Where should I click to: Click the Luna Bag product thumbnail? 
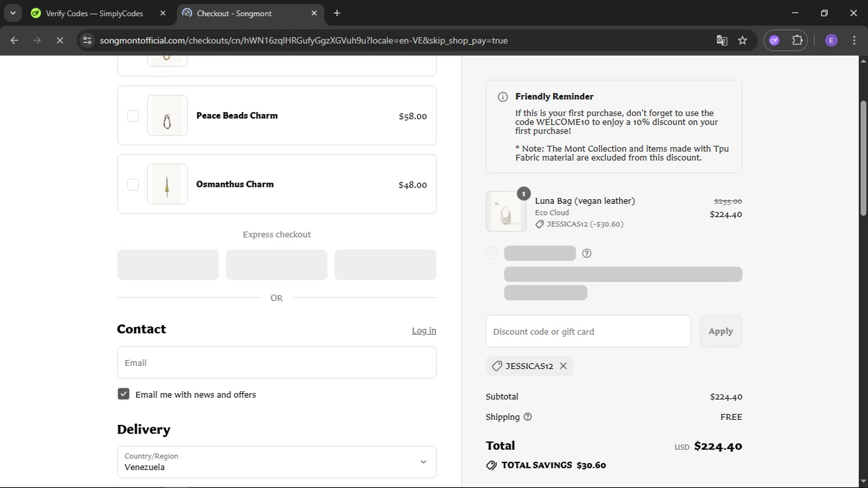pyautogui.click(x=506, y=211)
